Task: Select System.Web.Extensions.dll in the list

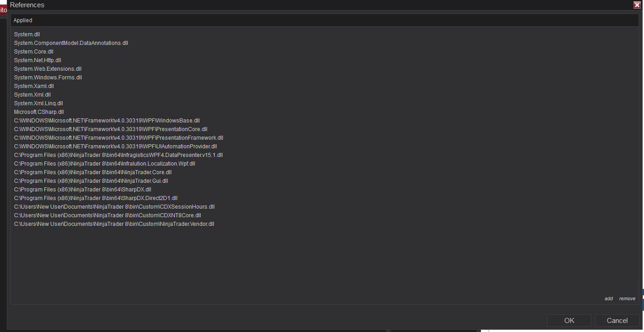Action: click(x=48, y=69)
